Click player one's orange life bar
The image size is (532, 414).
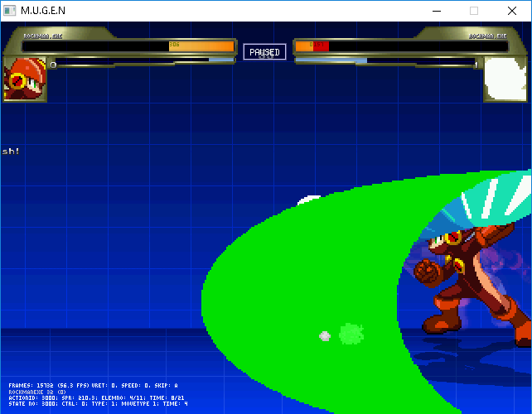click(x=201, y=46)
